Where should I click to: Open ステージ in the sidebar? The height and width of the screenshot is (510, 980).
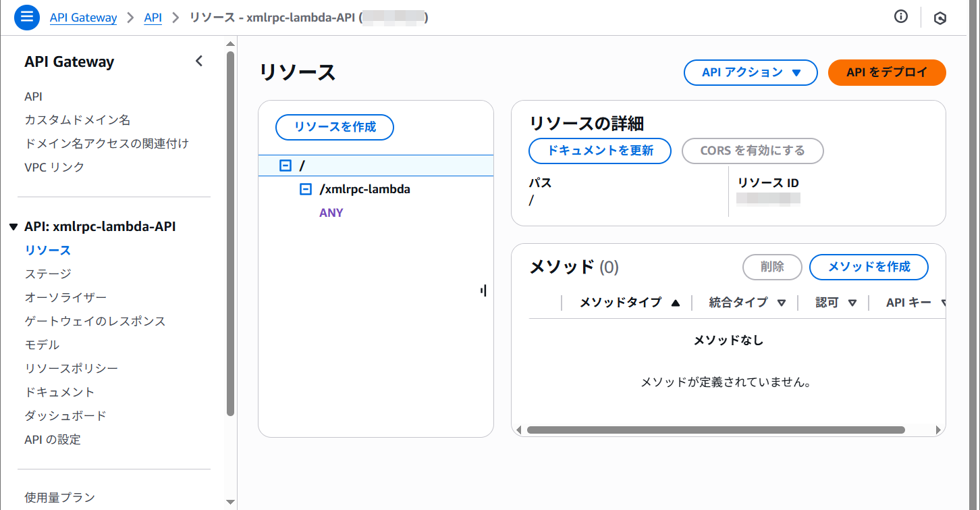pyautogui.click(x=48, y=274)
